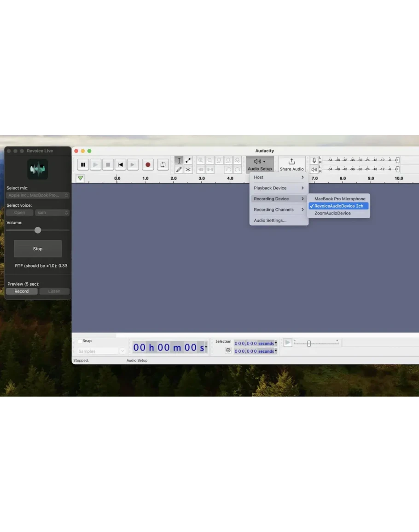Toggle the Loop button in the toolbar
The height and width of the screenshot is (532, 419).
tap(163, 164)
